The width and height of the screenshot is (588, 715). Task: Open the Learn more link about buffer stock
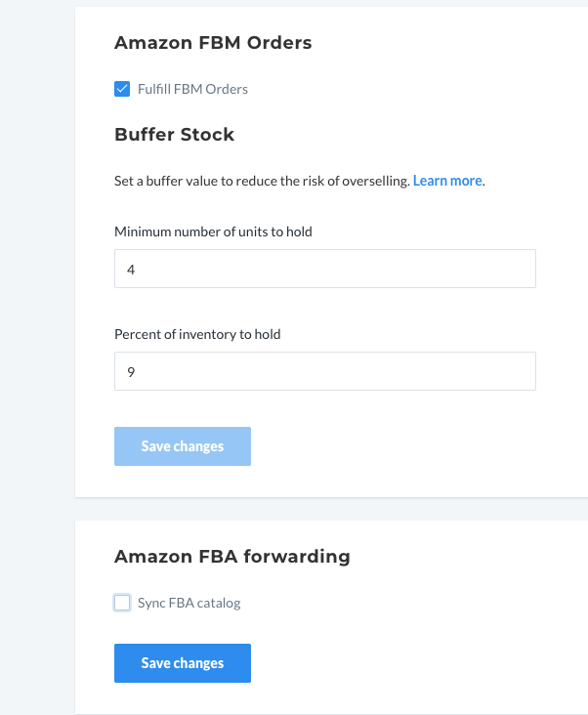(447, 181)
